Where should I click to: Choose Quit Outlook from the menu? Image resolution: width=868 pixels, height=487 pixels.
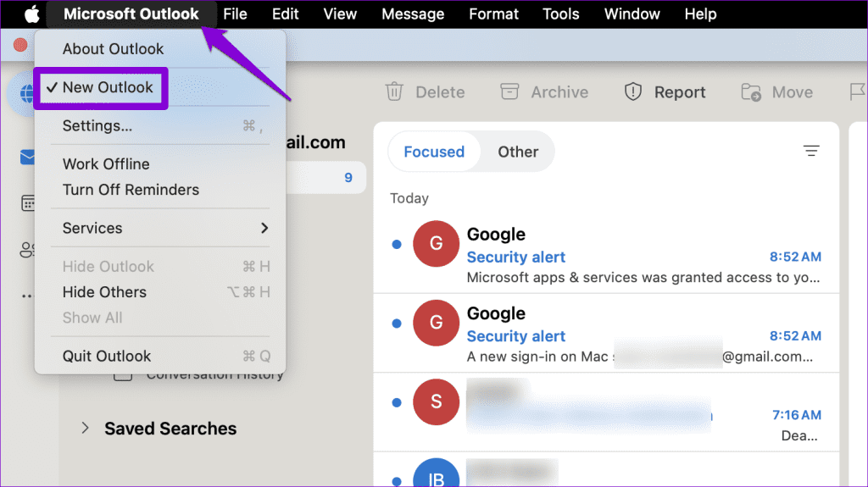[107, 356]
